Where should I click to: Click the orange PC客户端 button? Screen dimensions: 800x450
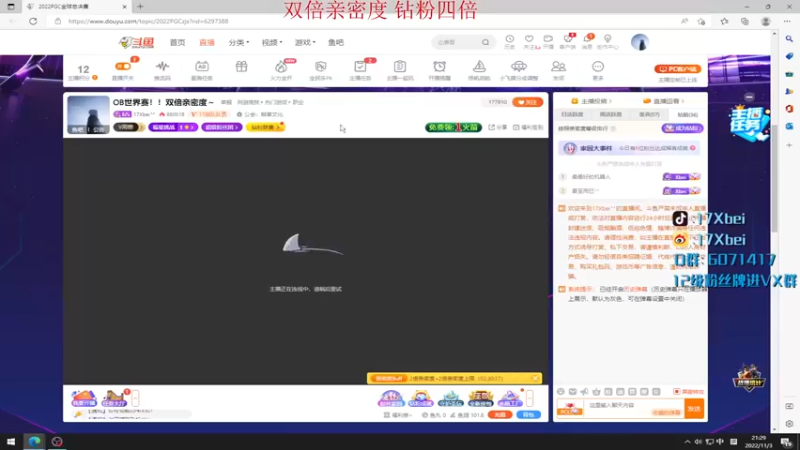click(678, 69)
